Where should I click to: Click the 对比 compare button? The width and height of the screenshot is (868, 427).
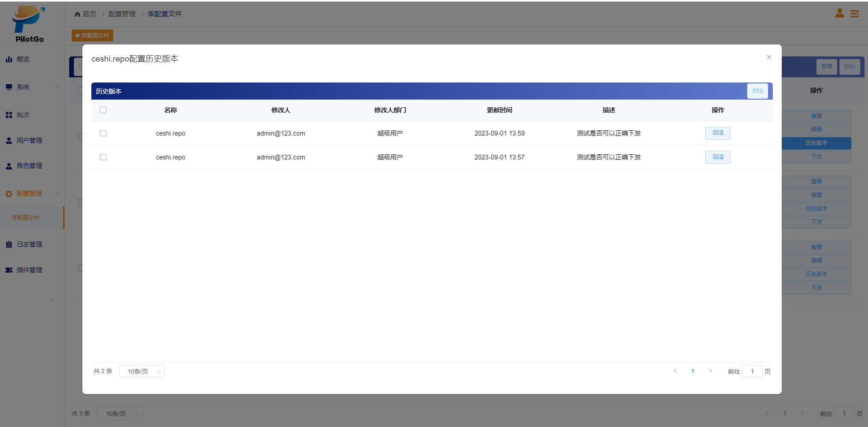757,91
